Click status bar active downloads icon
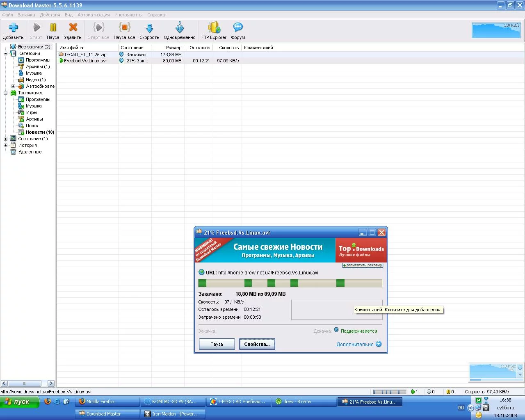The height and width of the screenshot is (420, 525). pos(413,392)
